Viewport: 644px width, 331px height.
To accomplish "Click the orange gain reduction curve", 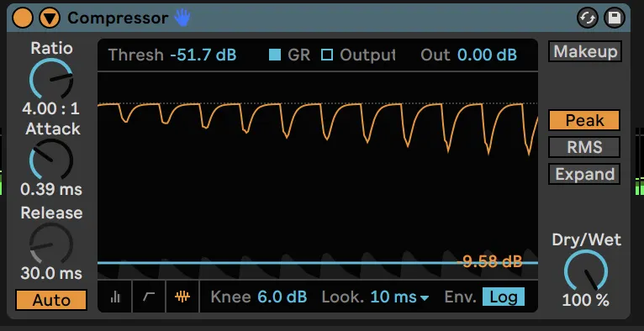I will [318, 129].
